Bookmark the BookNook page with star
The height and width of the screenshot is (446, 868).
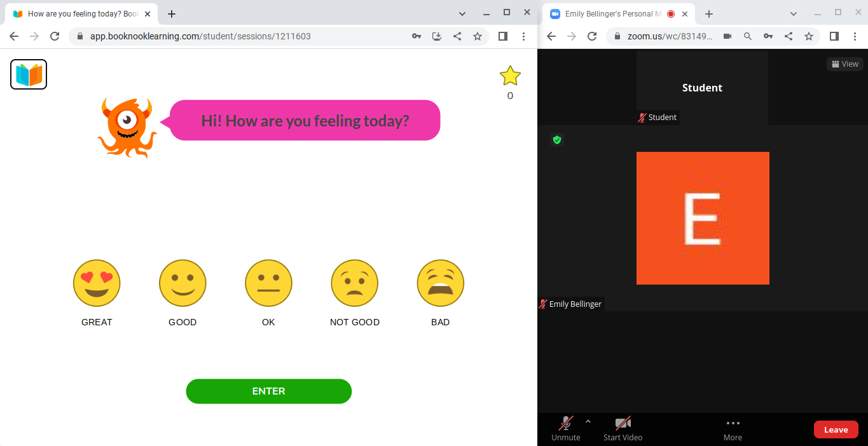[478, 36]
